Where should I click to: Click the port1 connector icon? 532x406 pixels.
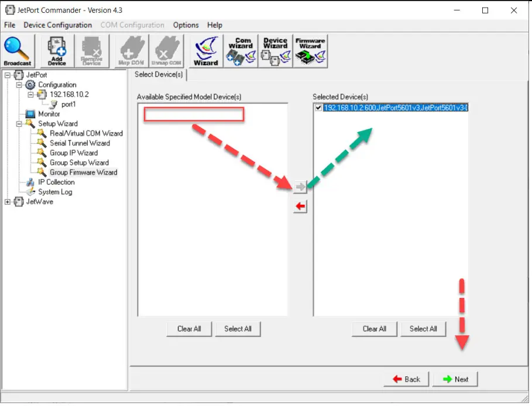click(x=54, y=104)
